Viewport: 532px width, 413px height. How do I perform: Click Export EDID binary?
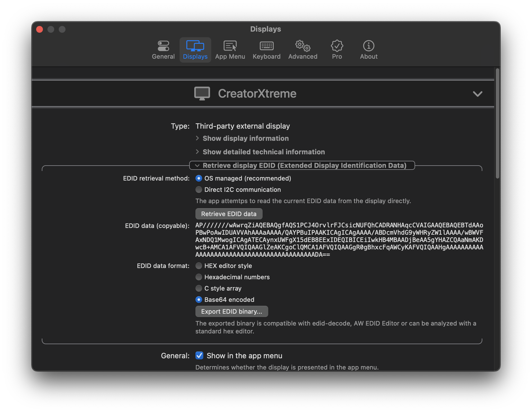[x=232, y=311]
